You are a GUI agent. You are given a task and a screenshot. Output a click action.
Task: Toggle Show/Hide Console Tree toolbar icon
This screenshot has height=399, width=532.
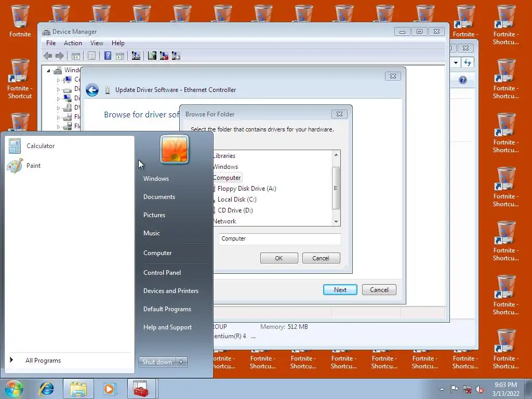coord(76,56)
